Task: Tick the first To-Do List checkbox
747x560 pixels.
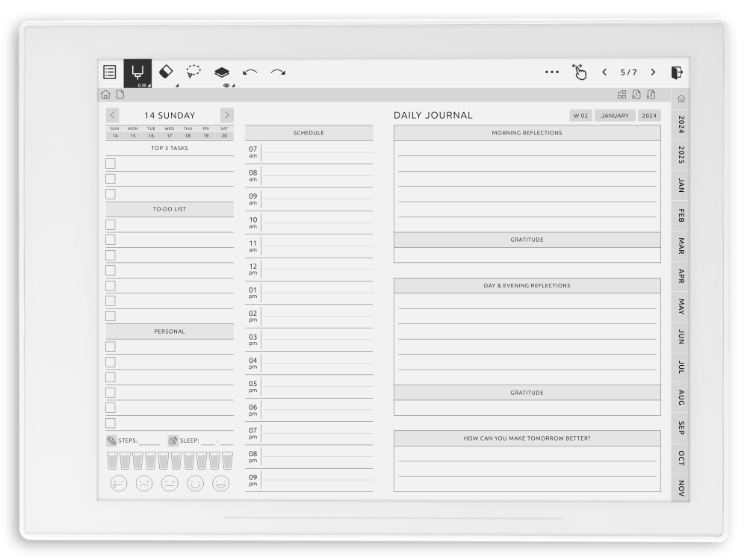Action: pos(110,224)
